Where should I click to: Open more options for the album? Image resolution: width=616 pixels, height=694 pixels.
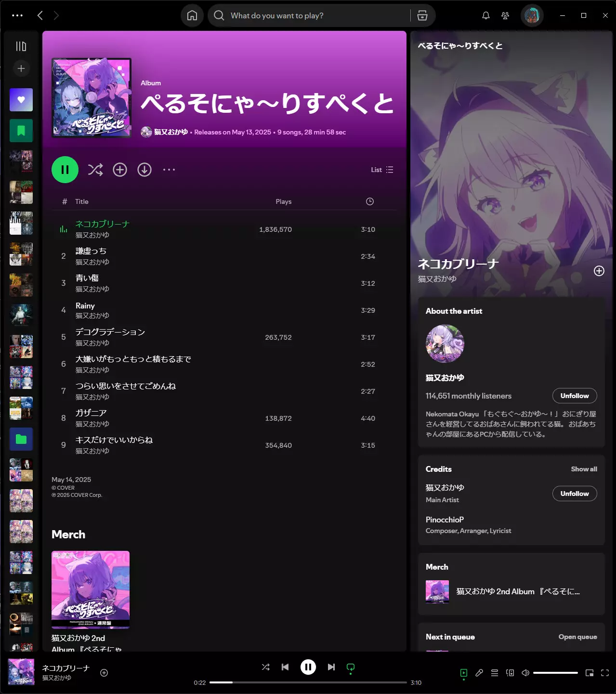pyautogui.click(x=169, y=170)
